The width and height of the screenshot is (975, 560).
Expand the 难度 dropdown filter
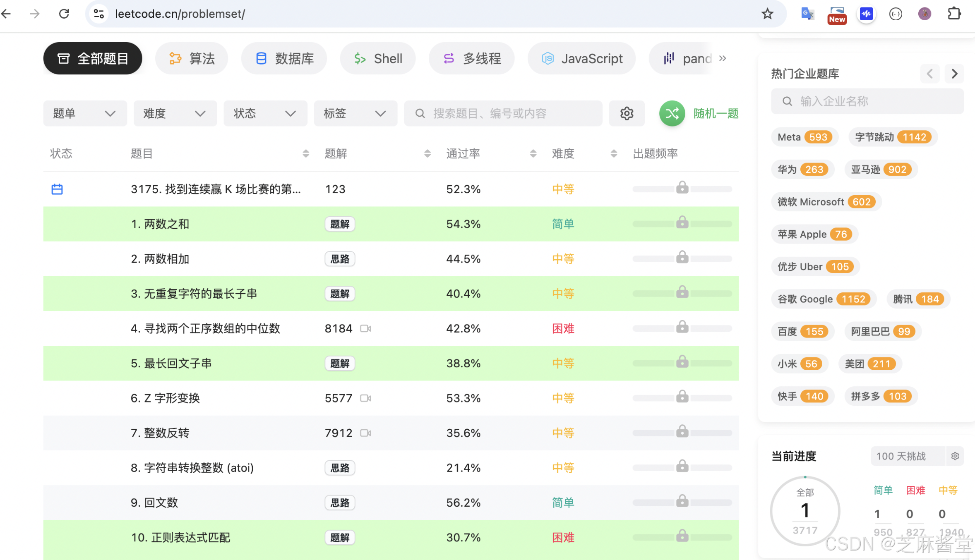click(x=175, y=113)
